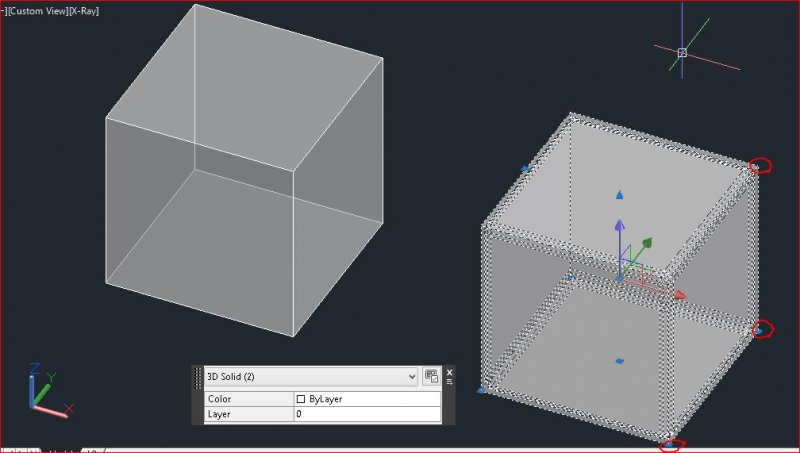Select the Layer property label
Image resolution: width=800 pixels, height=453 pixels.
(249, 414)
